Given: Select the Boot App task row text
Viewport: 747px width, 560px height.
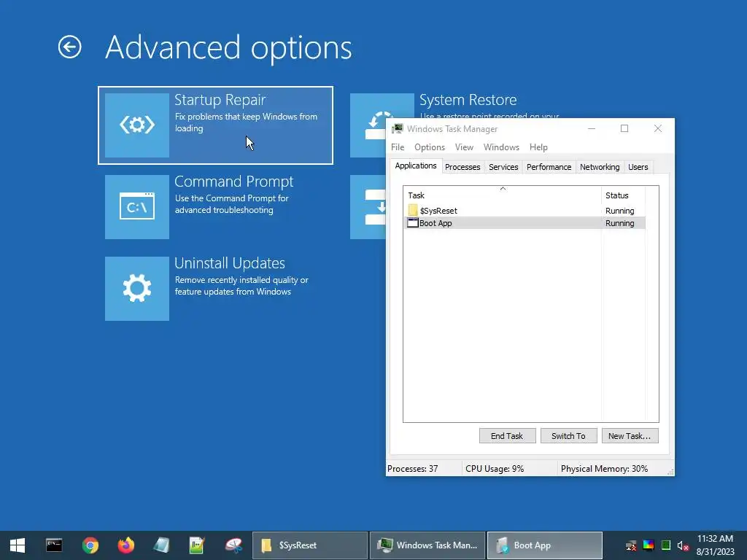Looking at the screenshot, I should click(436, 223).
